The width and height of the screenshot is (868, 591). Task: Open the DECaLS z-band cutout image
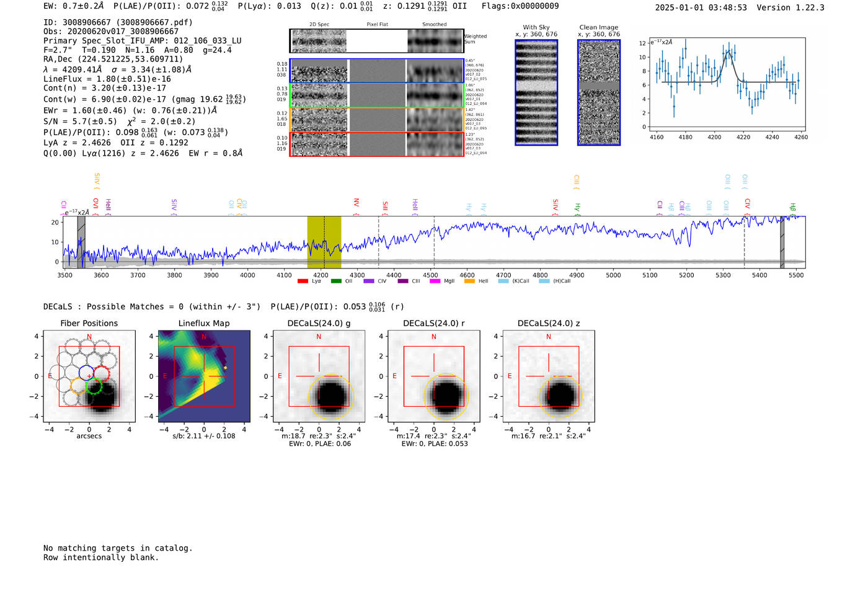[548, 376]
